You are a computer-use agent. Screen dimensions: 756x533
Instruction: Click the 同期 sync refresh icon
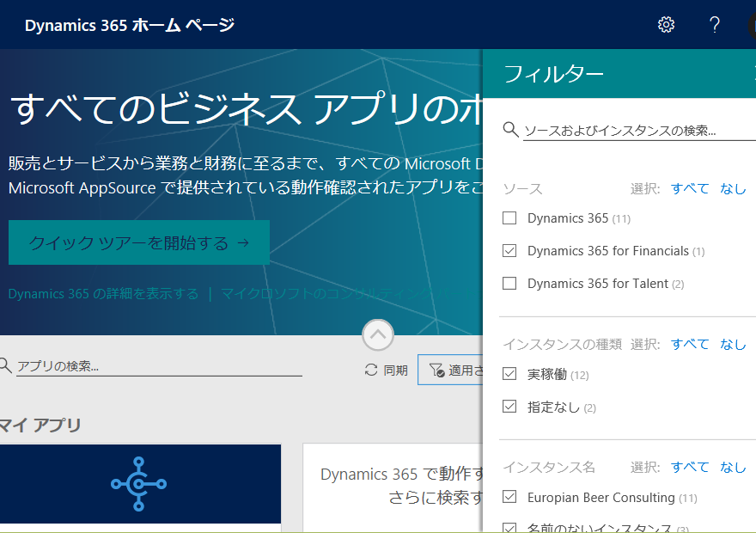[371, 370]
